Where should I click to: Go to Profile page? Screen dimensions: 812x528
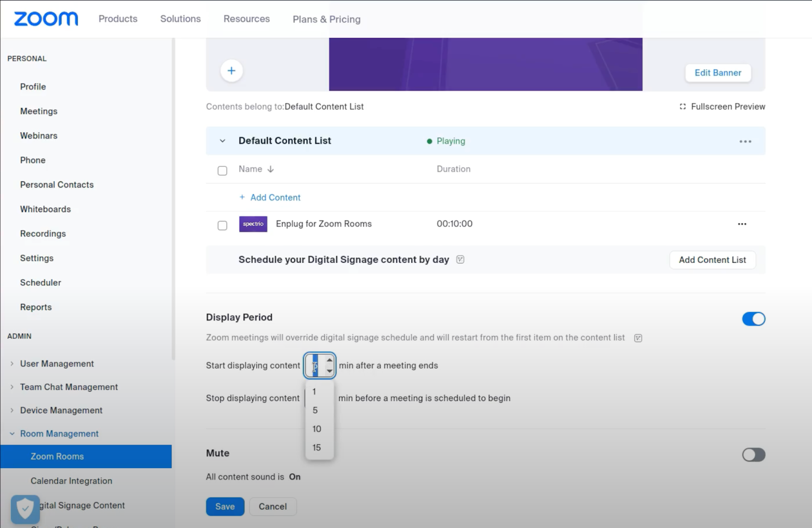click(x=33, y=87)
